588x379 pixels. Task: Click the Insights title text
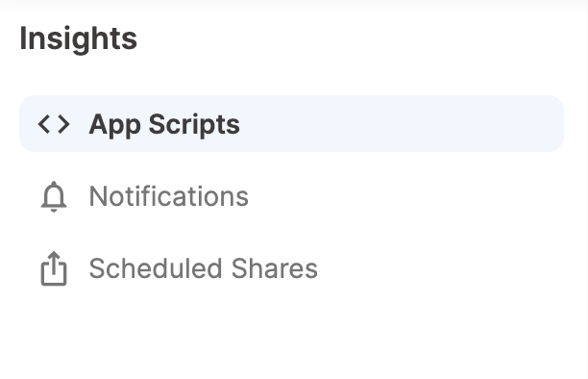tap(79, 38)
